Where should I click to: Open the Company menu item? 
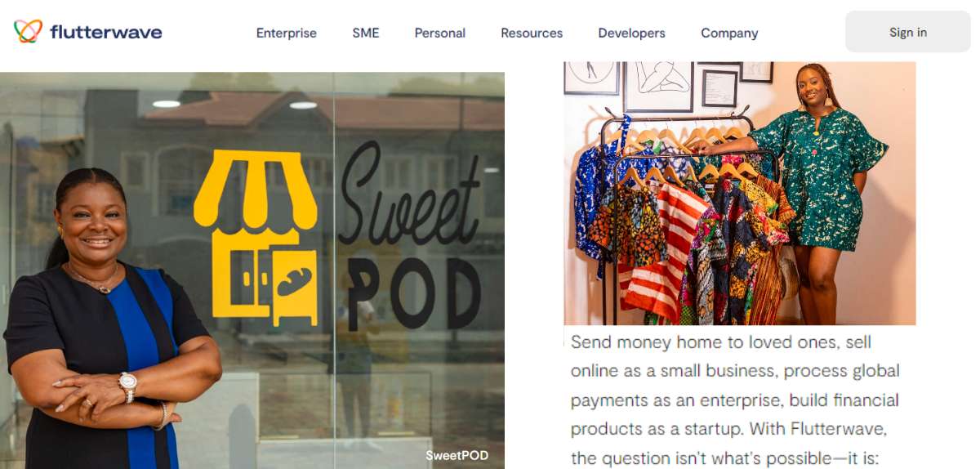click(729, 33)
